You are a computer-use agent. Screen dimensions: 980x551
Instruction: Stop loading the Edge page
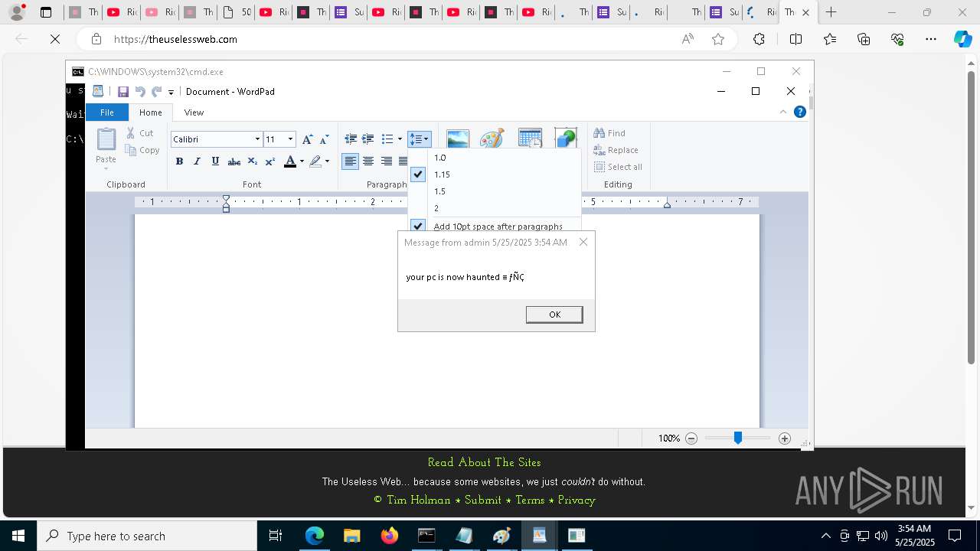tap(55, 39)
